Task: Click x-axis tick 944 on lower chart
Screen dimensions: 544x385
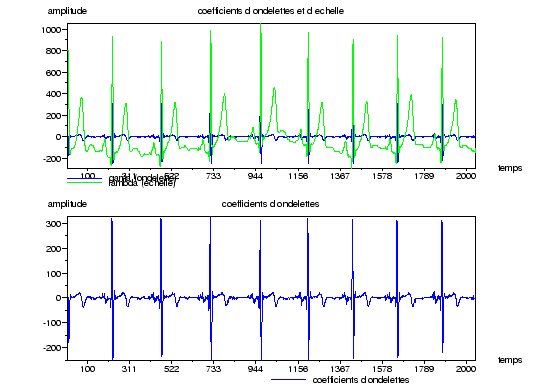Action: click(255, 369)
